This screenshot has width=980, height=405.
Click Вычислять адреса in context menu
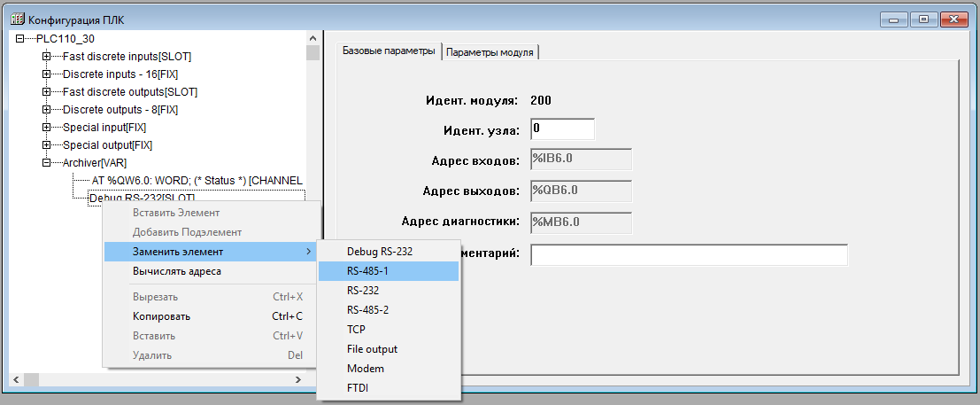pyautogui.click(x=177, y=271)
